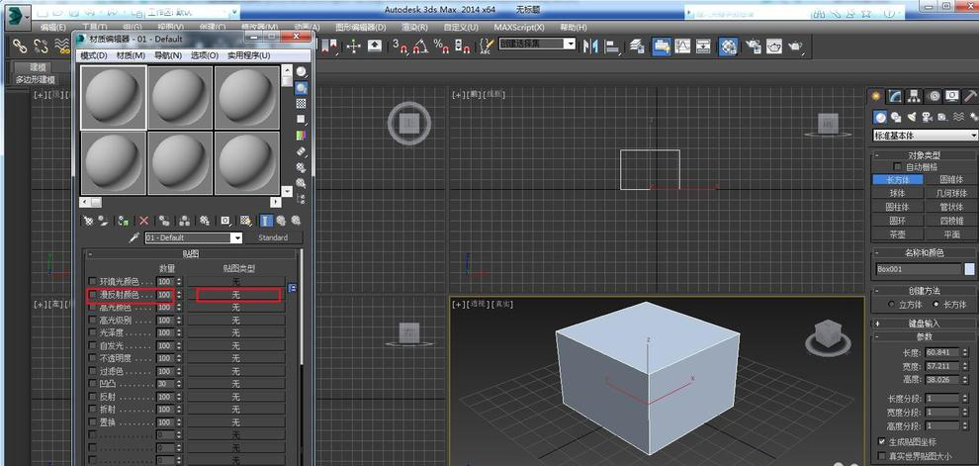The image size is (980, 466).
Task: Click the Reset Map/Material red X icon
Action: pyautogui.click(x=144, y=221)
